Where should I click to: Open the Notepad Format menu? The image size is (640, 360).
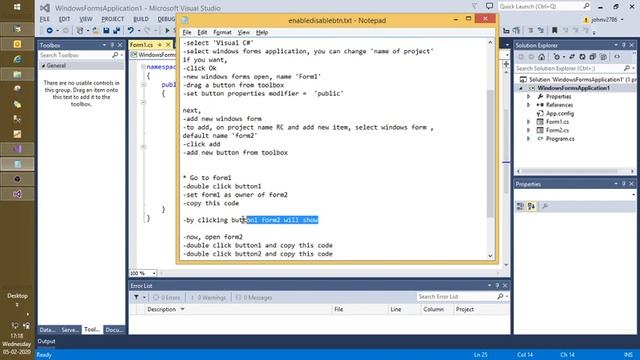point(222,32)
